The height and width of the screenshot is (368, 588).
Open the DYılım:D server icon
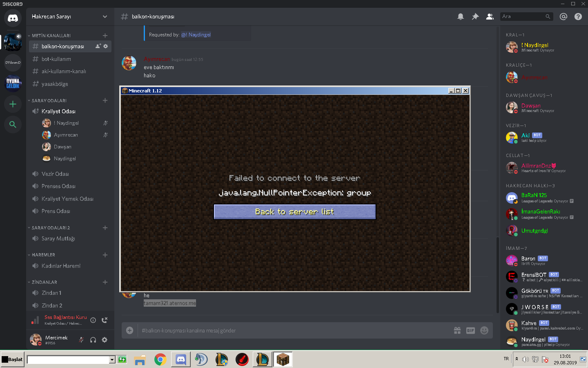pos(13,63)
